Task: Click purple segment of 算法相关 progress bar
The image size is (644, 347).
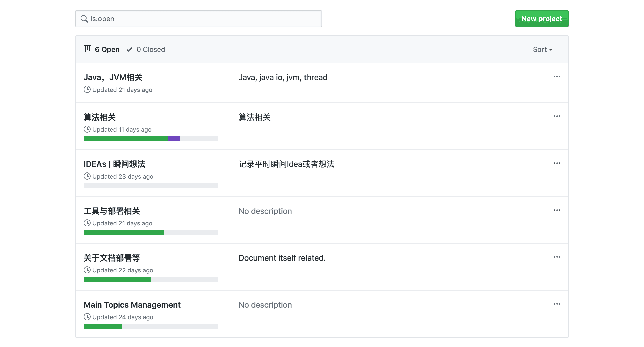Action: point(174,139)
